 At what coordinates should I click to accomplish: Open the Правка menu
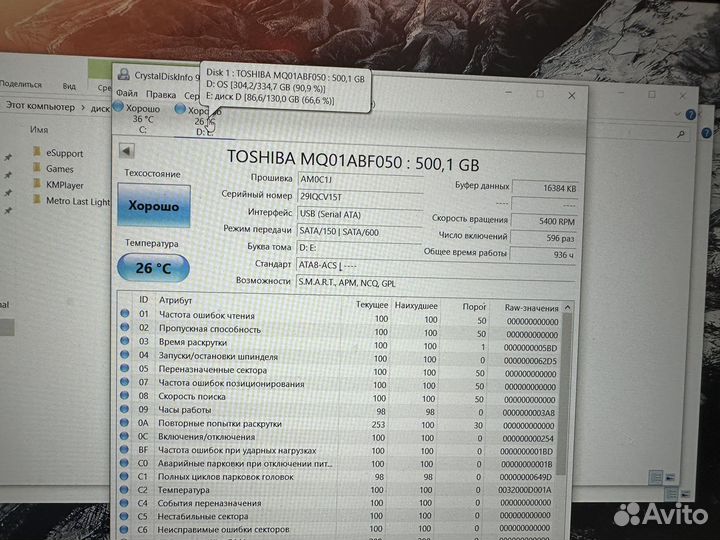pyautogui.click(x=161, y=95)
